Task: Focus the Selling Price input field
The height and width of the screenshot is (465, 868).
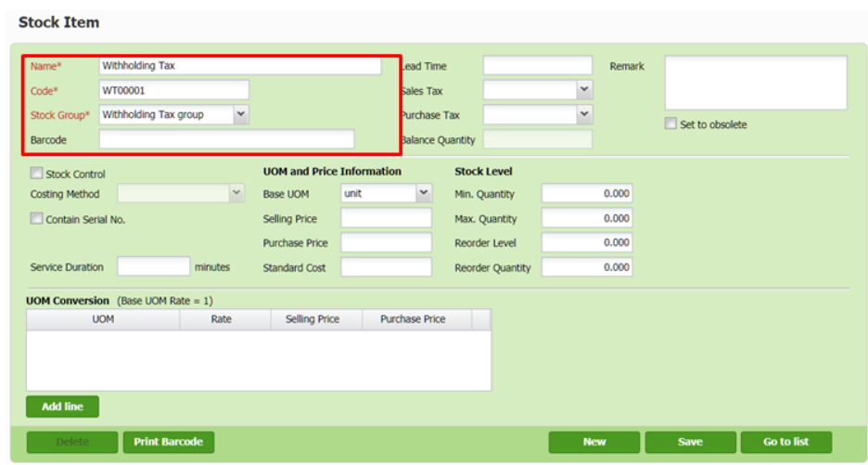Action: 386,218
